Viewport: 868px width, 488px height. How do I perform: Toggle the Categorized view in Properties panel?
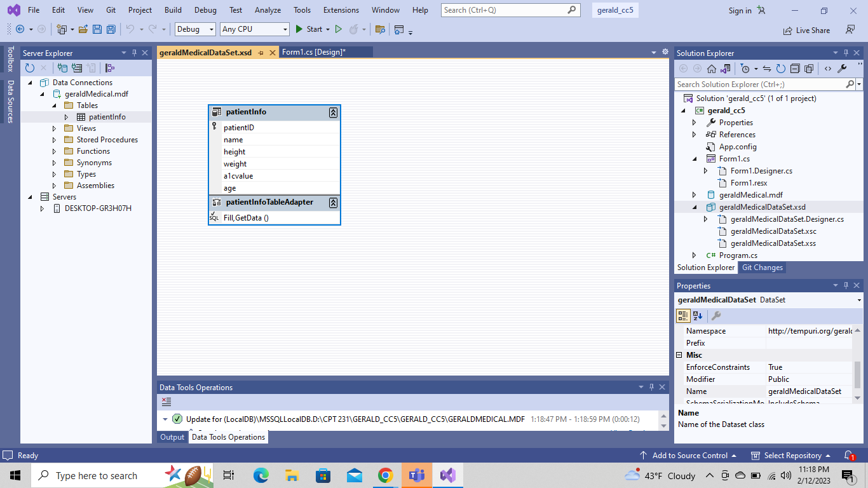click(683, 315)
